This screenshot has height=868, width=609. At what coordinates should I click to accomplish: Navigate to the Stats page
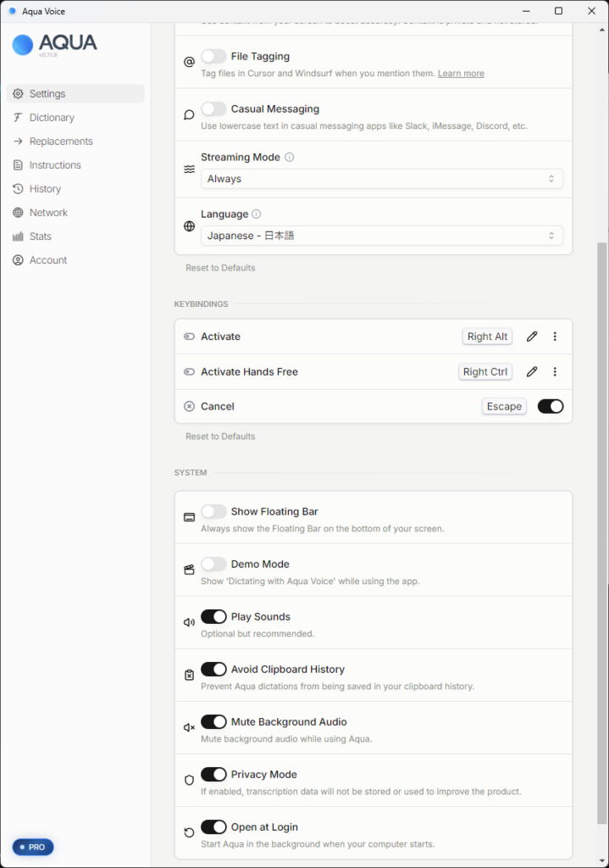pos(40,236)
